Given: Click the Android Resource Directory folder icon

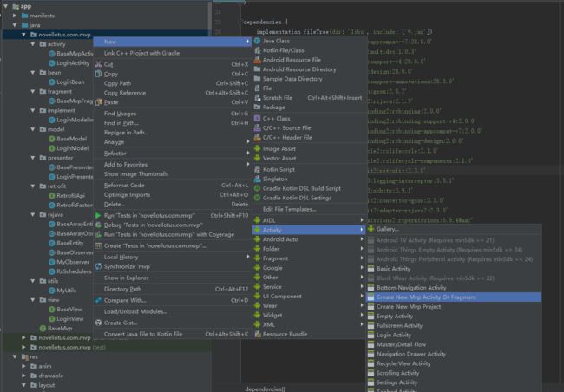Looking at the screenshot, I should point(257,69).
